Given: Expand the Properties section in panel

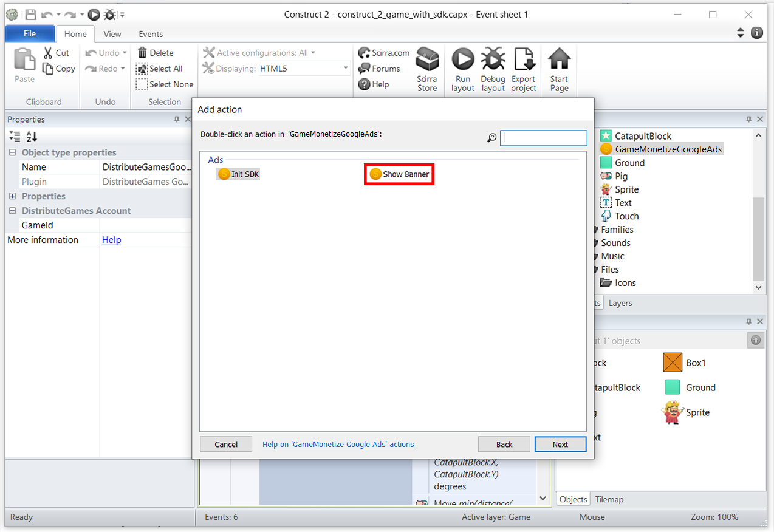Looking at the screenshot, I should 13,197.
